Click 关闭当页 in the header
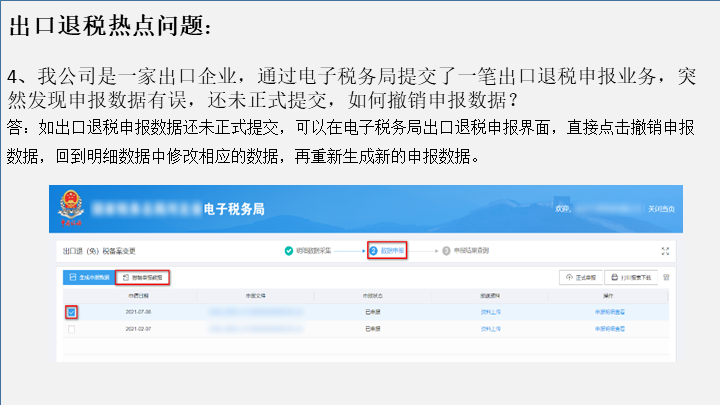 661,209
